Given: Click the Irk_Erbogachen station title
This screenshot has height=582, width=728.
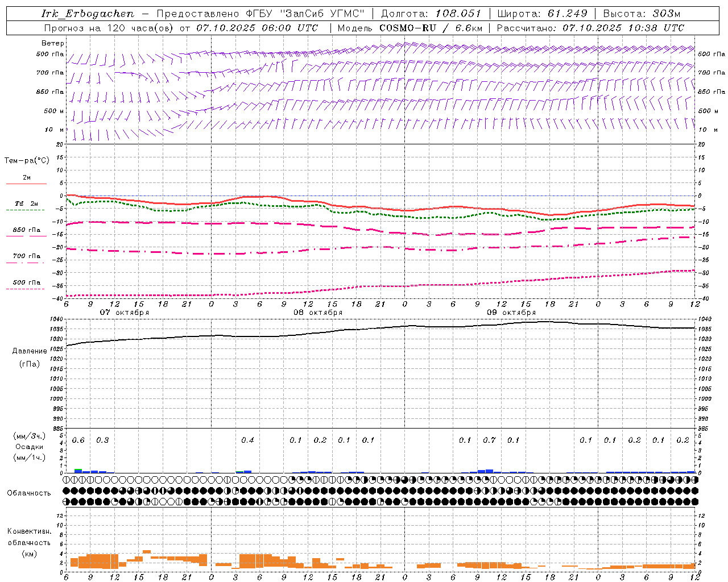Looking at the screenshot, I should [88, 14].
